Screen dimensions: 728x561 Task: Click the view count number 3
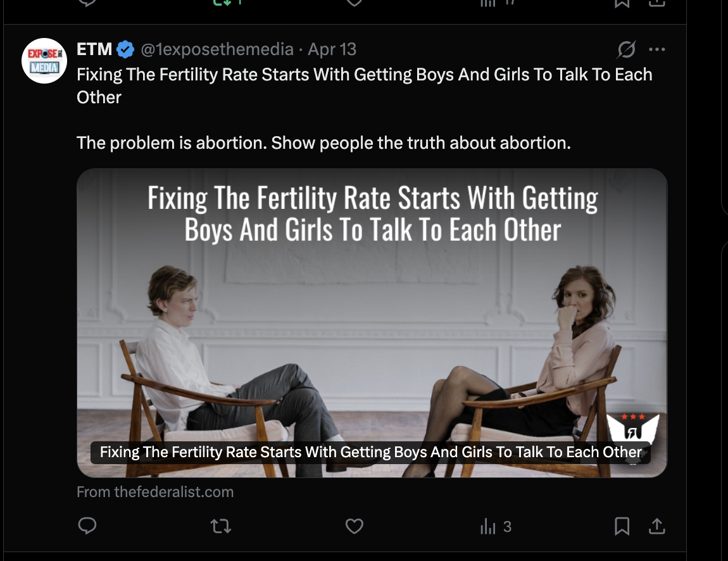(x=507, y=526)
